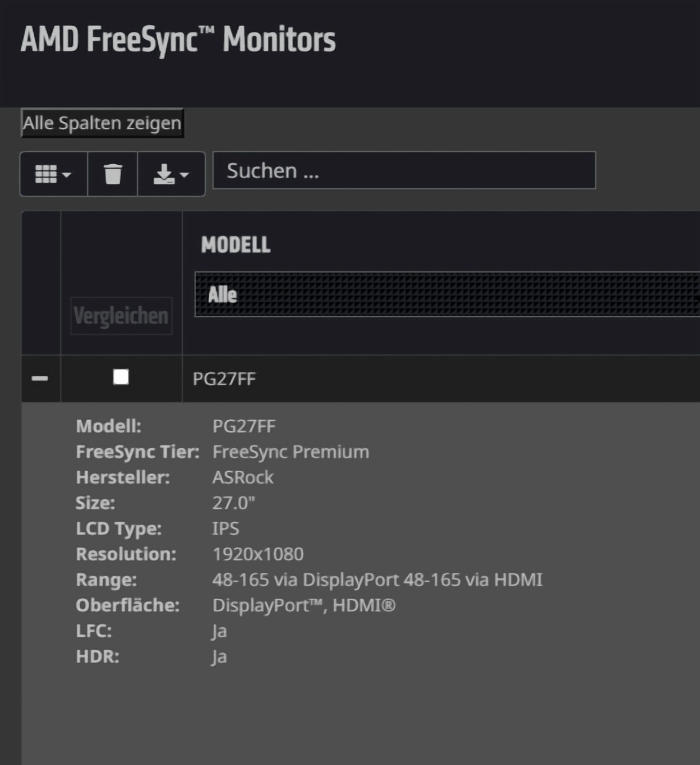Screen dimensions: 700x765
Task: Open the Modell 'Alle' filter dropdown
Action: [447, 294]
